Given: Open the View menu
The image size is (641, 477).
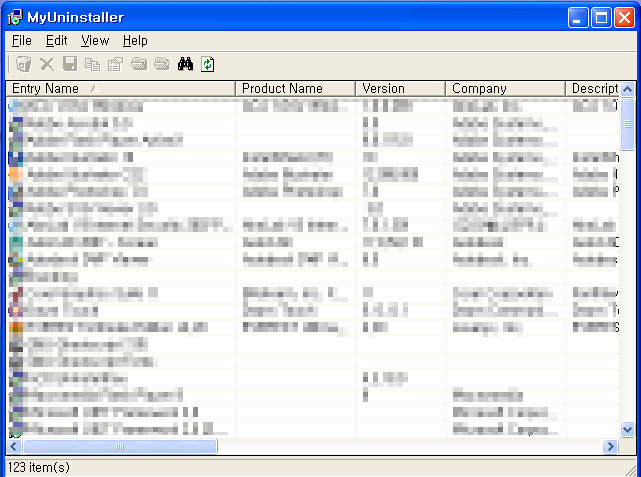Looking at the screenshot, I should click(95, 40).
